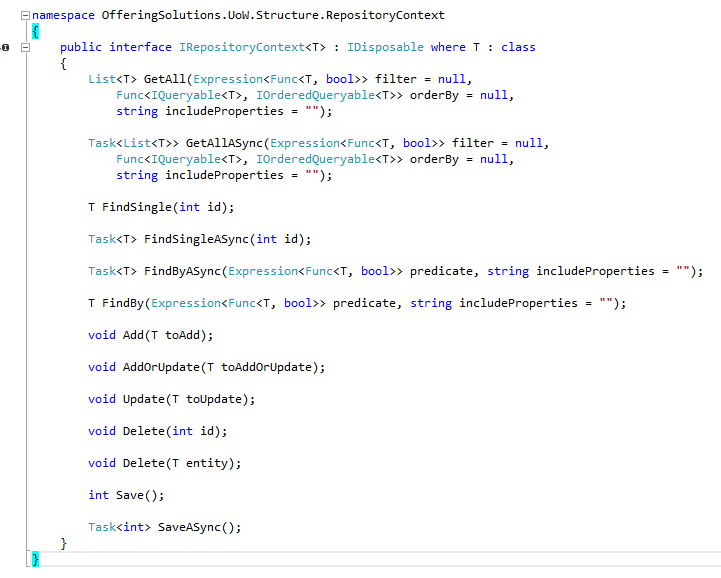The width and height of the screenshot is (721, 578).
Task: Click the 'class' constraint keyword
Action: click(x=518, y=47)
